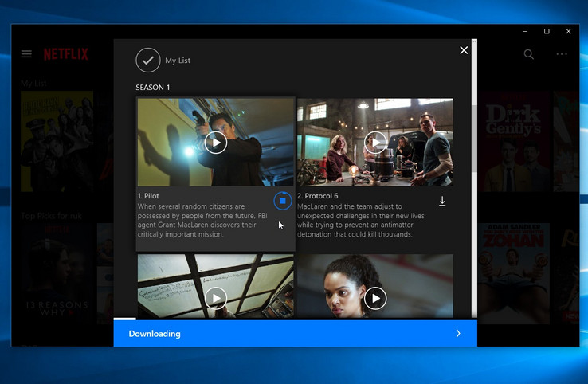The width and height of the screenshot is (588, 384).
Task: Open the Brooklyn Nine-Nine poster in background
Action: click(57, 141)
